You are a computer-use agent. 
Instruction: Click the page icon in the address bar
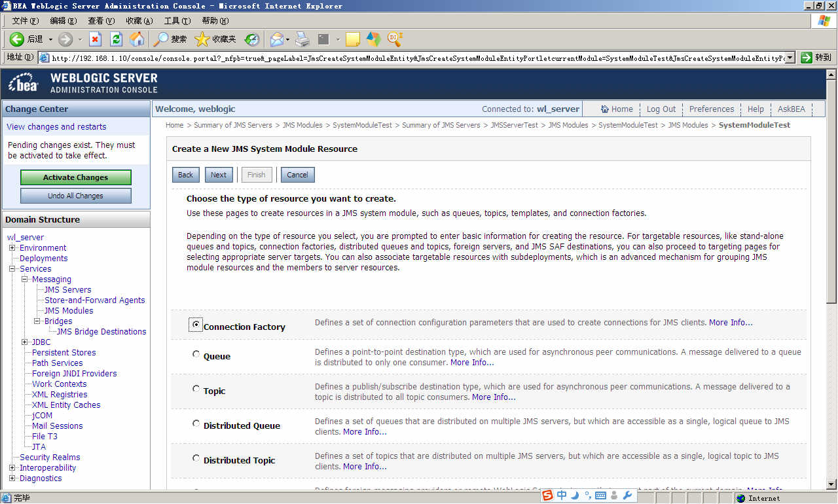(45, 58)
